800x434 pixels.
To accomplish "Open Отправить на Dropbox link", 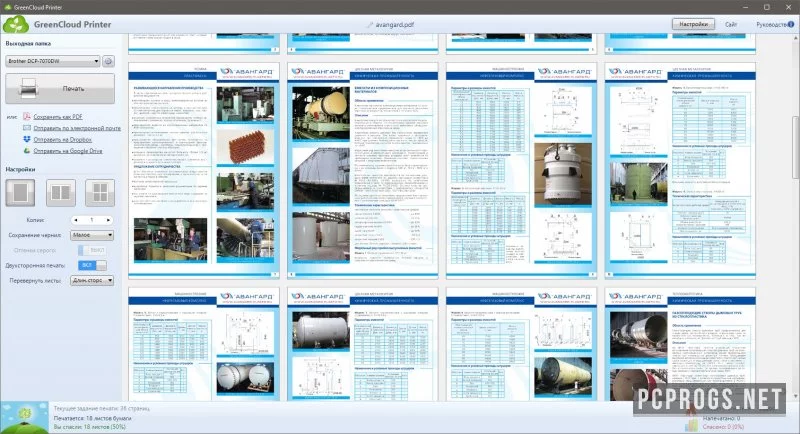I will (62, 139).
